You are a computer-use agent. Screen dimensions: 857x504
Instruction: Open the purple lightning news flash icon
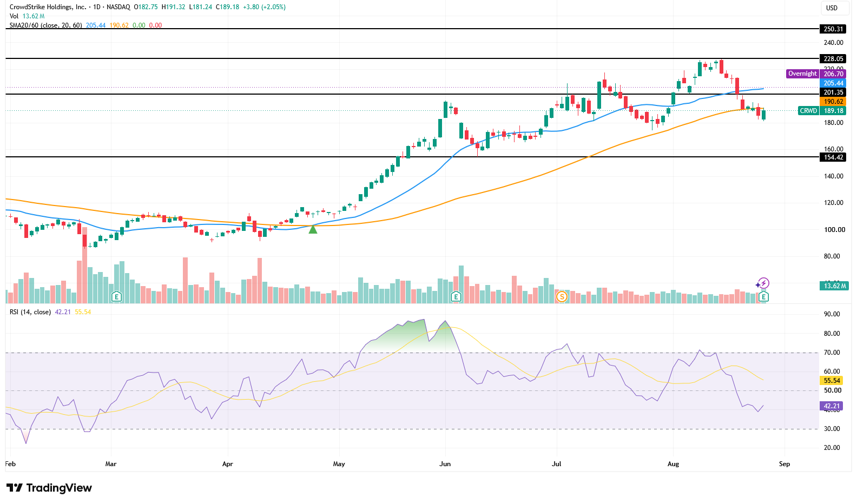pos(763,283)
